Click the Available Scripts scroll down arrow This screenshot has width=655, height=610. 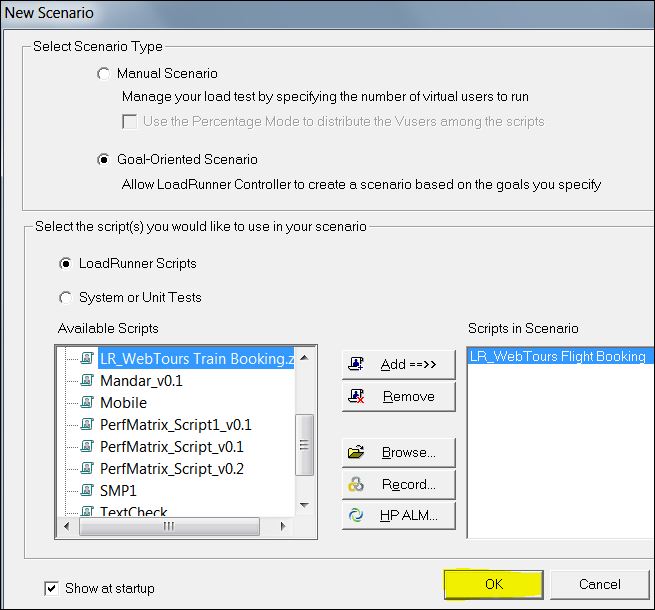point(305,505)
